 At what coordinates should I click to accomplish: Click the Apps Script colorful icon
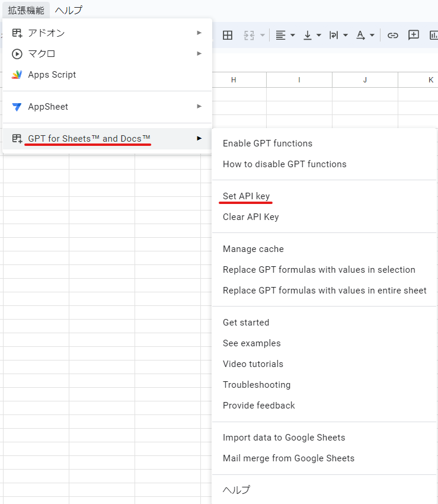pos(17,75)
